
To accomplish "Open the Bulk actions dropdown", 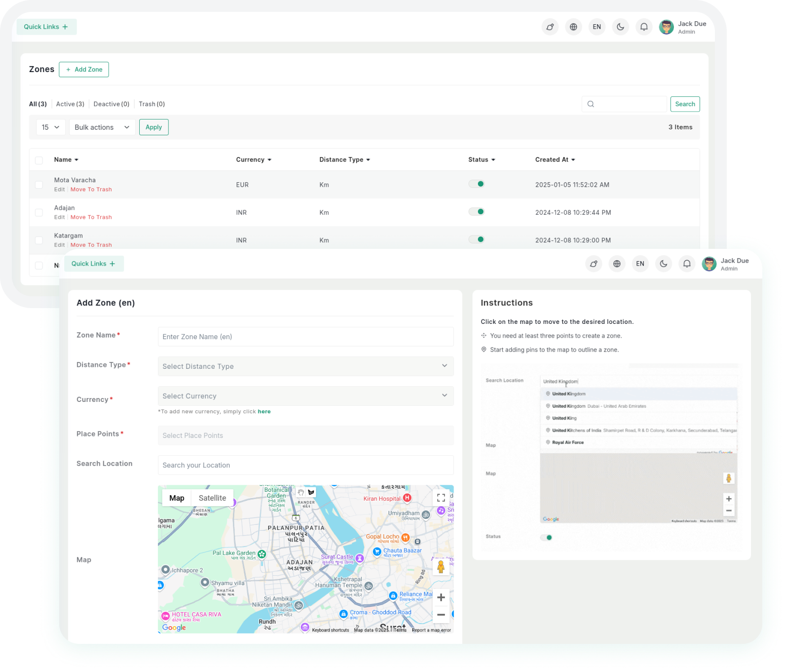I will point(102,127).
